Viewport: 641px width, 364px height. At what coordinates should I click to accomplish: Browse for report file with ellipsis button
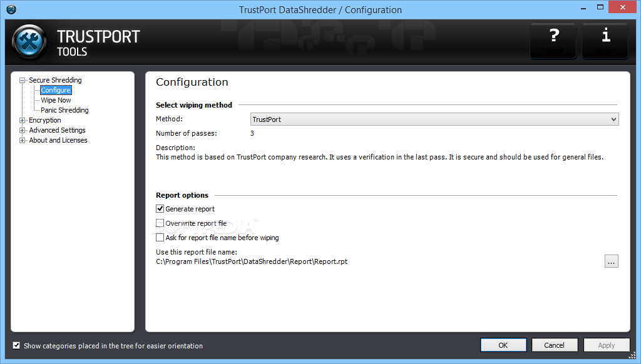(611, 261)
